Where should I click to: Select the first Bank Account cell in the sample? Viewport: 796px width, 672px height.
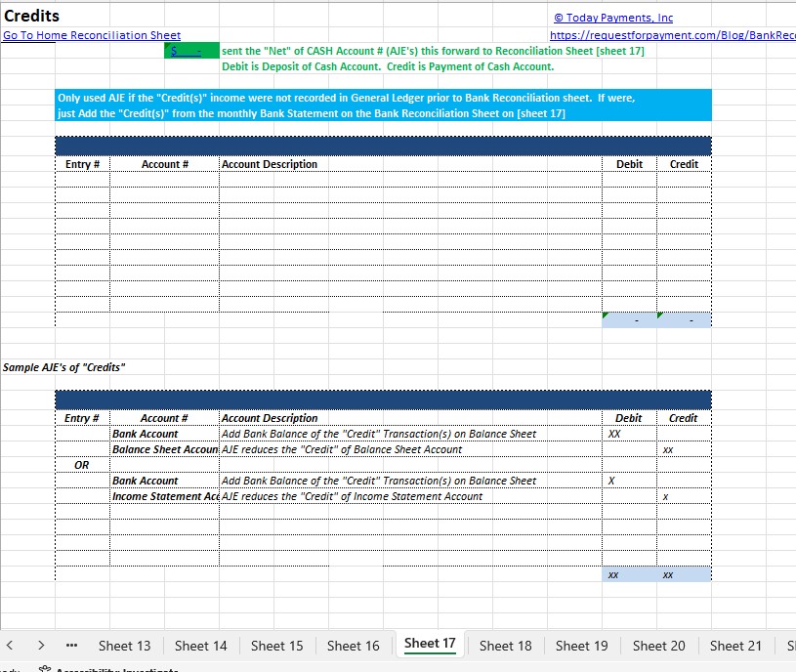pos(164,434)
